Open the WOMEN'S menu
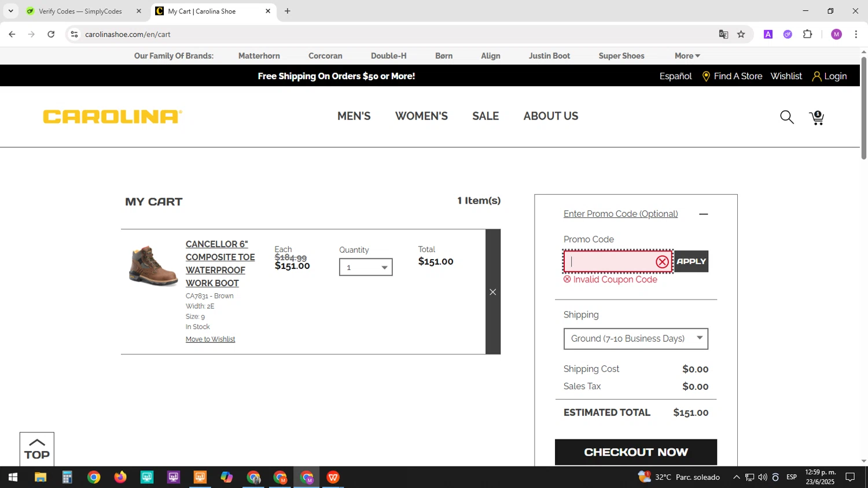Image resolution: width=868 pixels, height=488 pixels. pyautogui.click(x=421, y=116)
